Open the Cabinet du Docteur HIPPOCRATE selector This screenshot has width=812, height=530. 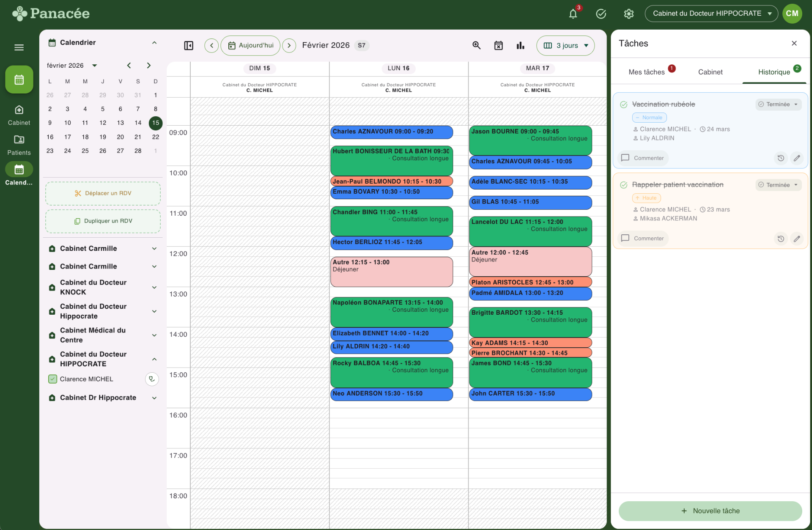(x=711, y=14)
